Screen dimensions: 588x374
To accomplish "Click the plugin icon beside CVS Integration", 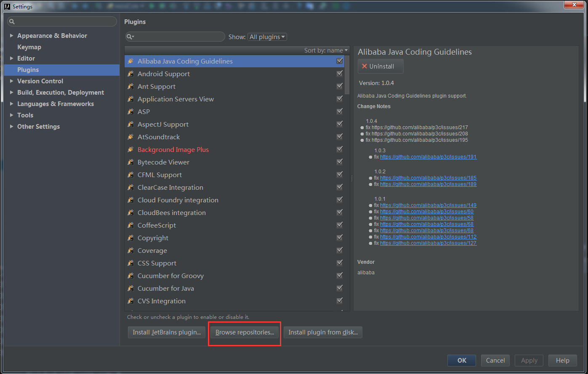I will (x=130, y=301).
